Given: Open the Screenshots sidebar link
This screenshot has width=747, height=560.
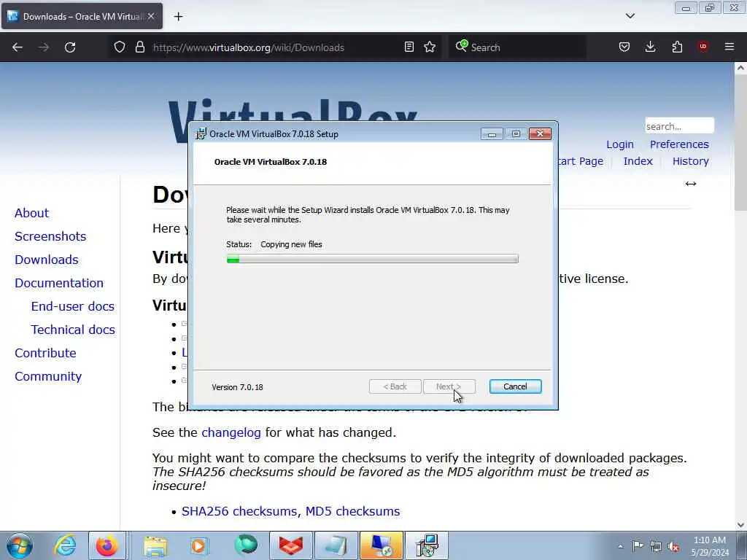Looking at the screenshot, I should coord(50,236).
